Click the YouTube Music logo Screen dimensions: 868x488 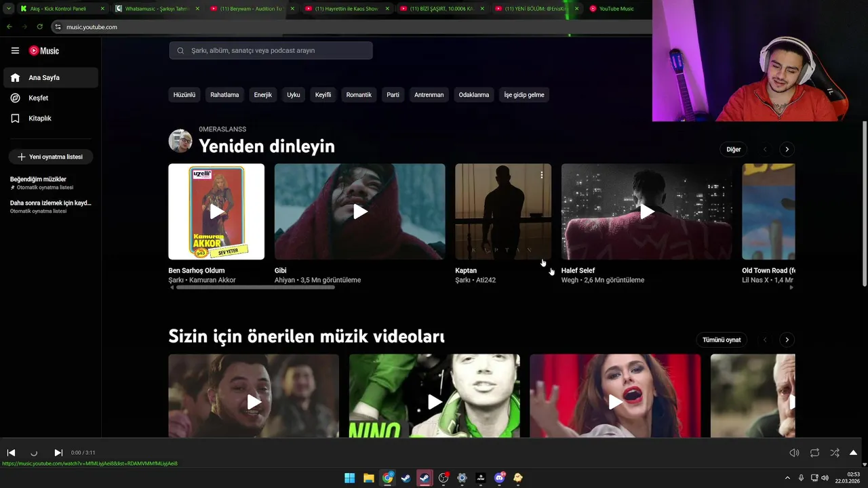click(44, 51)
